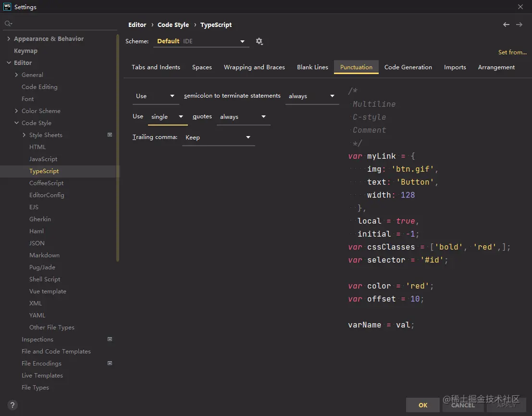Click the Set from... link
Viewport: 532px width, 416px height.
512,52
